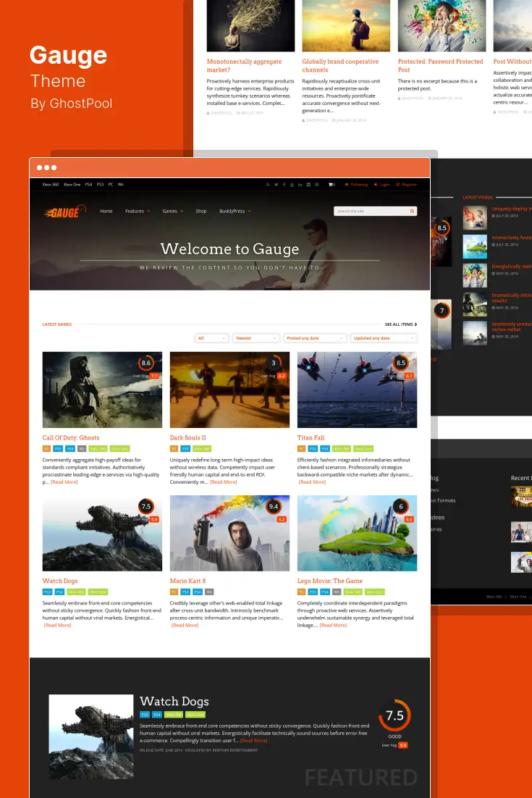The width and height of the screenshot is (532, 798).
Task: Click the PS3 tag under Watch Dogs card
Action: pos(47,592)
